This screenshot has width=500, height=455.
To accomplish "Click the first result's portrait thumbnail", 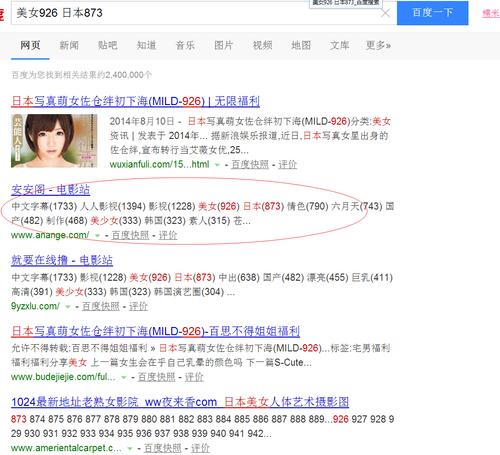I will [x=54, y=141].
